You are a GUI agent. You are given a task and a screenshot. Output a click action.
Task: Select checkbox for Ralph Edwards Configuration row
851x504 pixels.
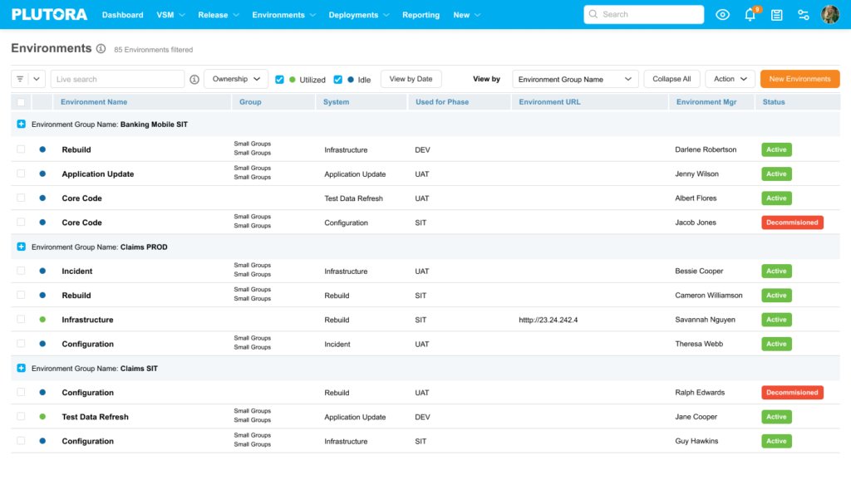(x=21, y=392)
